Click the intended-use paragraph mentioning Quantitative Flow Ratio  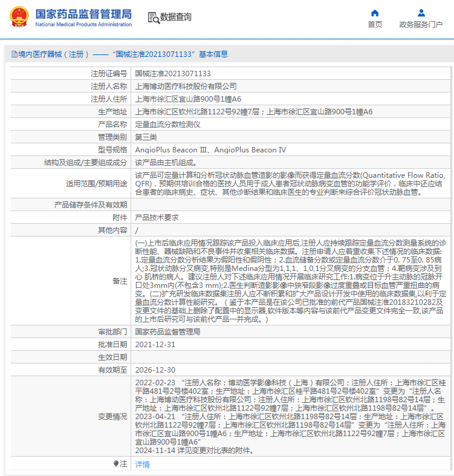click(x=290, y=184)
